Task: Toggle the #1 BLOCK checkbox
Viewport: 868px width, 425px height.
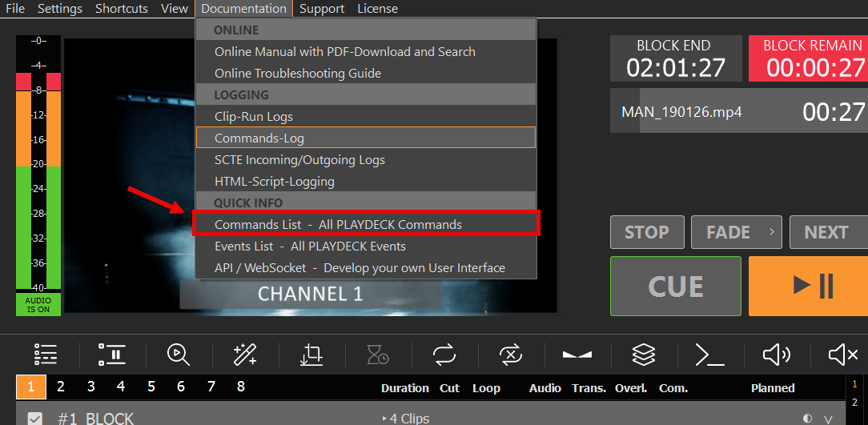Action: click(35, 419)
